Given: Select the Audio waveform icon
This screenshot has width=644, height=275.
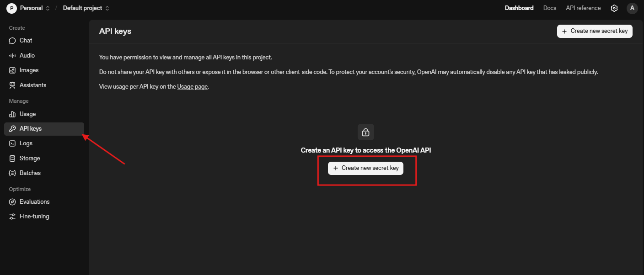Looking at the screenshot, I should coord(12,55).
